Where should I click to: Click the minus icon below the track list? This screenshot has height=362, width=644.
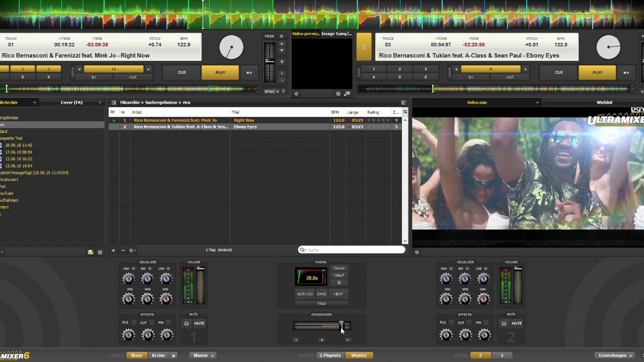(123, 250)
